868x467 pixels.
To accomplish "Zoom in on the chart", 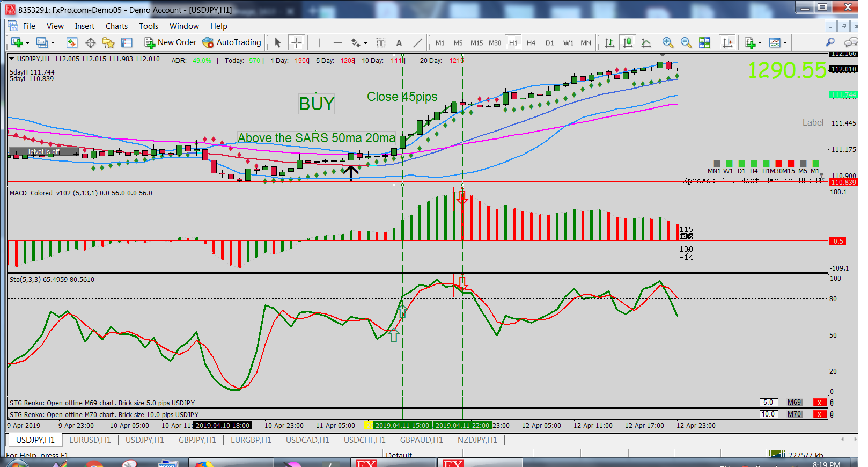I will (x=668, y=42).
